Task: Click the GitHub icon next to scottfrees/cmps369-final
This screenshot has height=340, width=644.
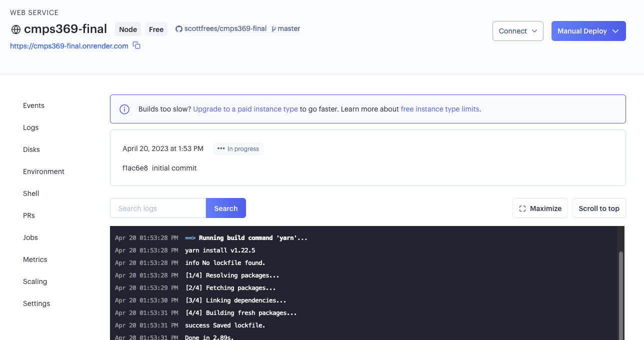Action: click(178, 29)
